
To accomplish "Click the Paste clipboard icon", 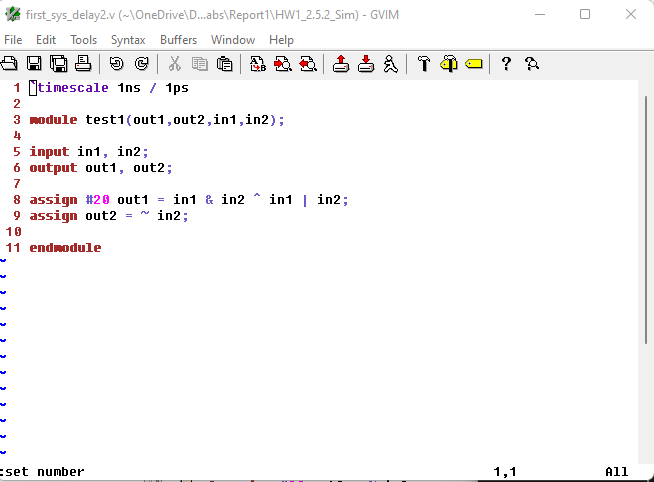I will [x=224, y=64].
